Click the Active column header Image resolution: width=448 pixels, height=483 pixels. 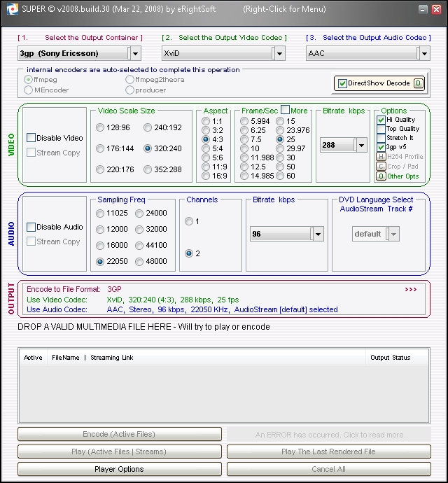33,357
